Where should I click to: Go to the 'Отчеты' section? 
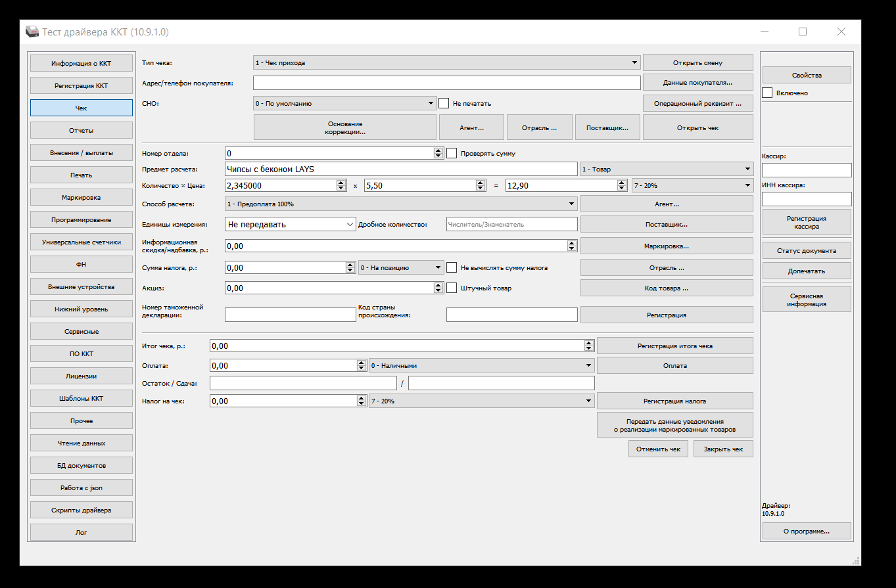point(82,130)
